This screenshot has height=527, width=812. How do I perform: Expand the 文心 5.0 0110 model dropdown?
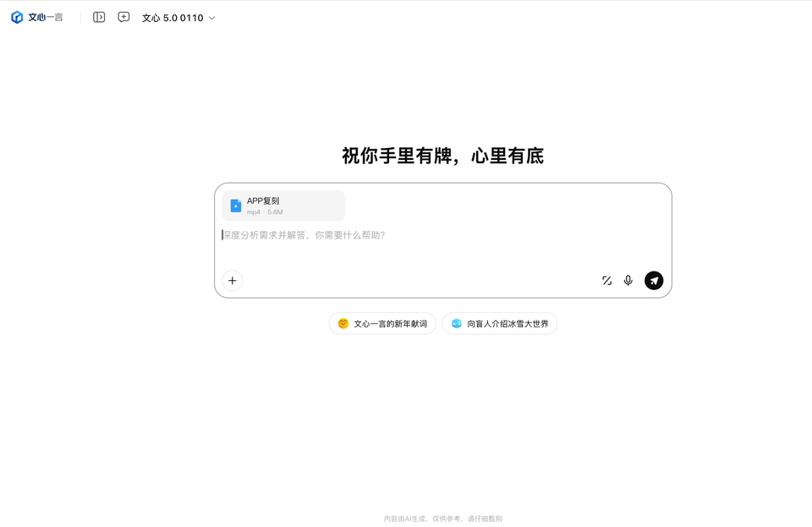pyautogui.click(x=174, y=16)
